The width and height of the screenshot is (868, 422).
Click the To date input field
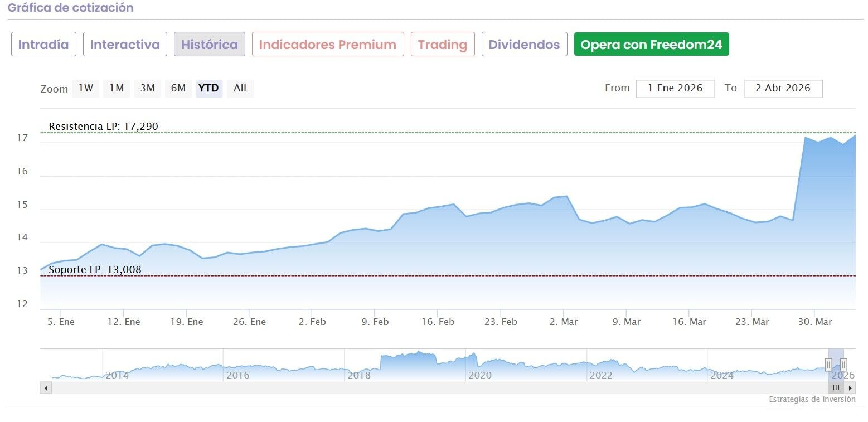783,89
